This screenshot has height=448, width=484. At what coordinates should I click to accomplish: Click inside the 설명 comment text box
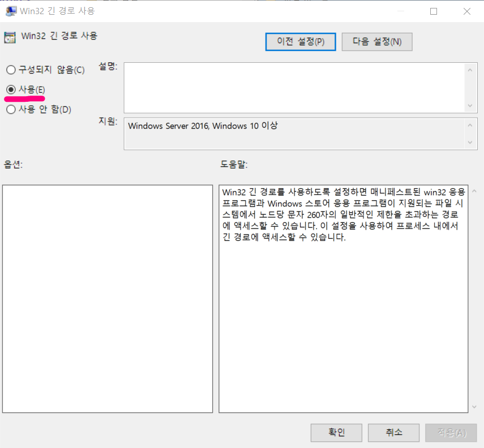coord(294,88)
